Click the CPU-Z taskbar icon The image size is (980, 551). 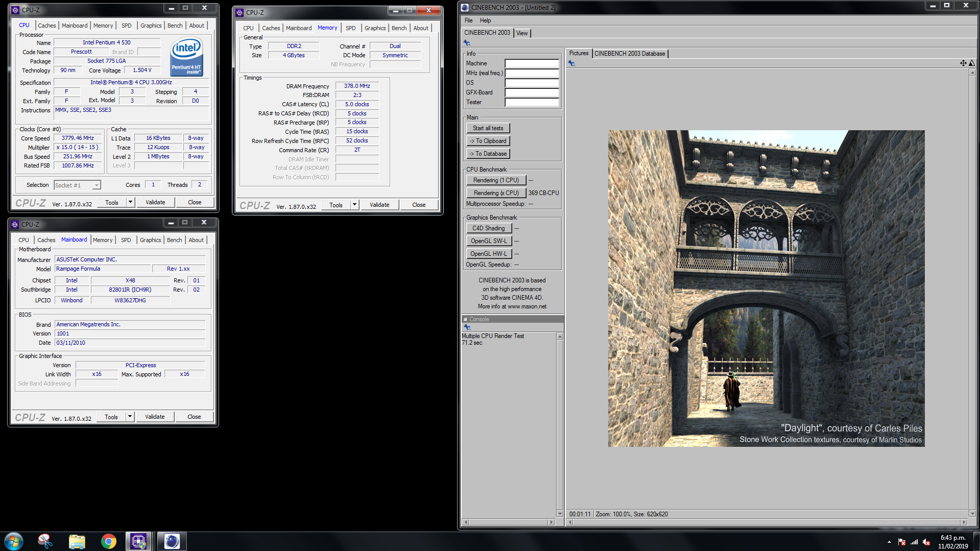coord(139,541)
